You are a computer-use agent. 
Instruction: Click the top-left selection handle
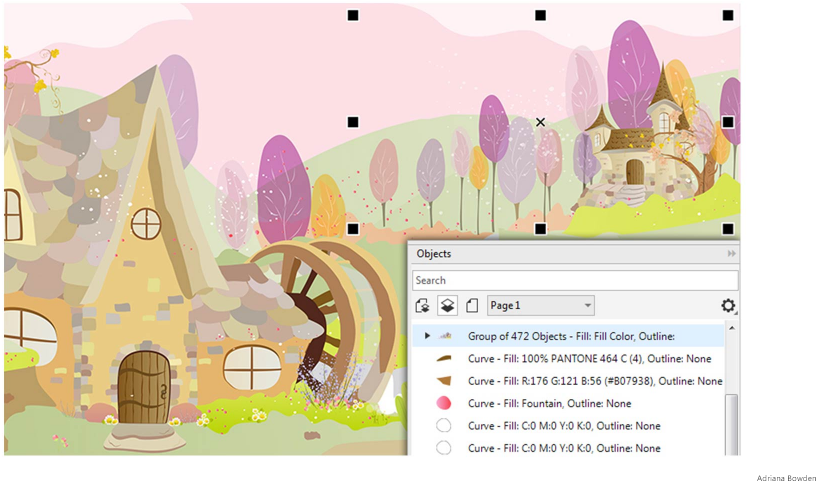353,15
